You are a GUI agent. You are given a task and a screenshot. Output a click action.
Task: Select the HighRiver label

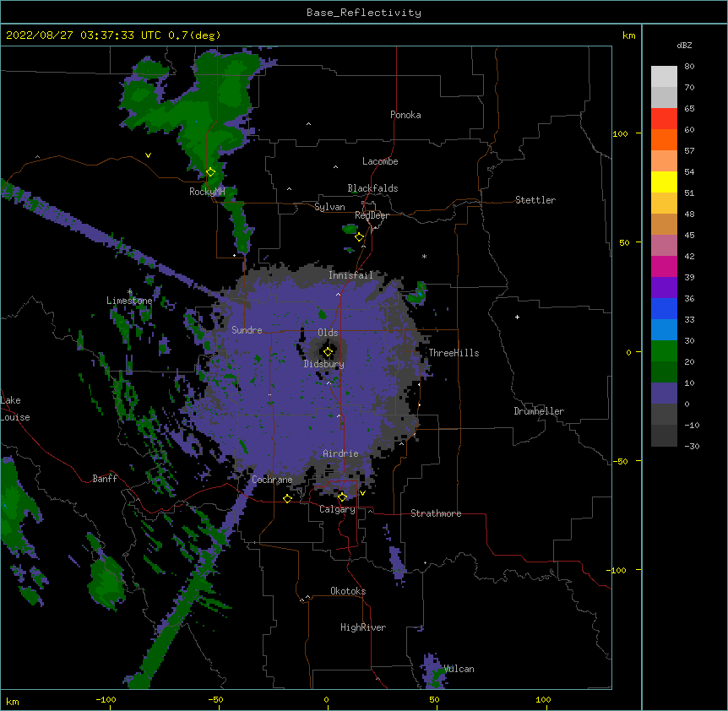click(x=363, y=627)
